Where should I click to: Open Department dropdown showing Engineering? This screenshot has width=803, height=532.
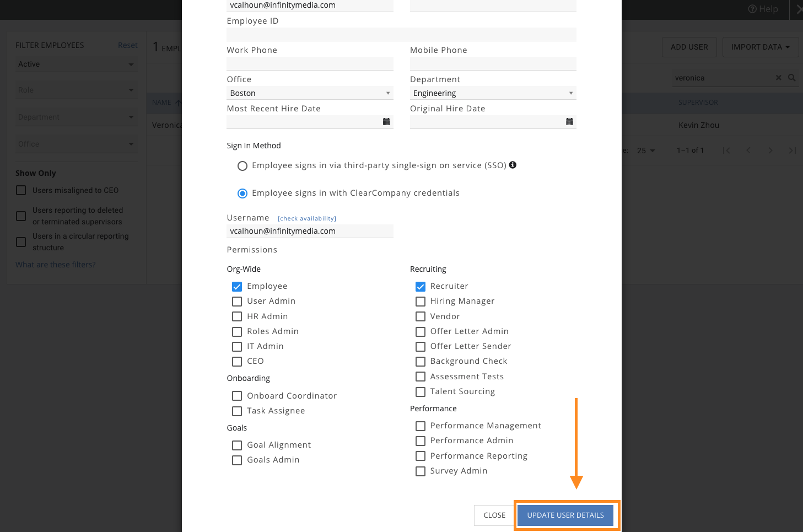pyautogui.click(x=493, y=93)
